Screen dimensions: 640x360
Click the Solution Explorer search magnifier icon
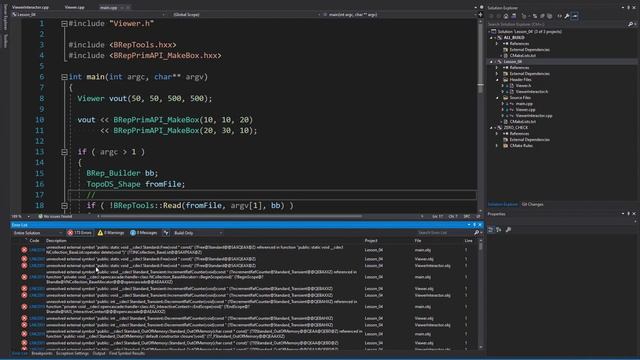click(631, 24)
